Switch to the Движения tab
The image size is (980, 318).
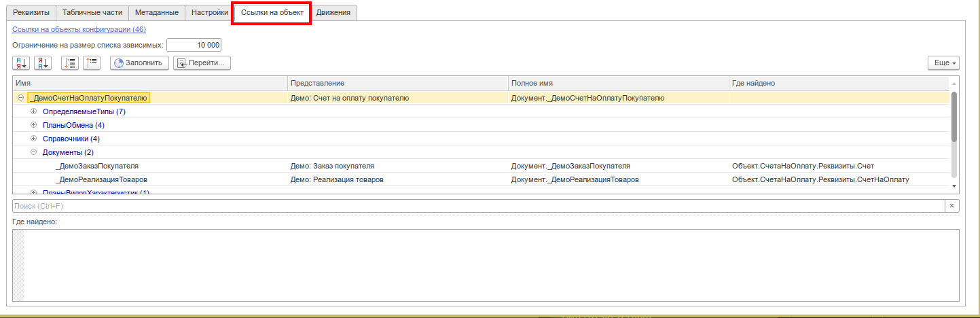[333, 13]
